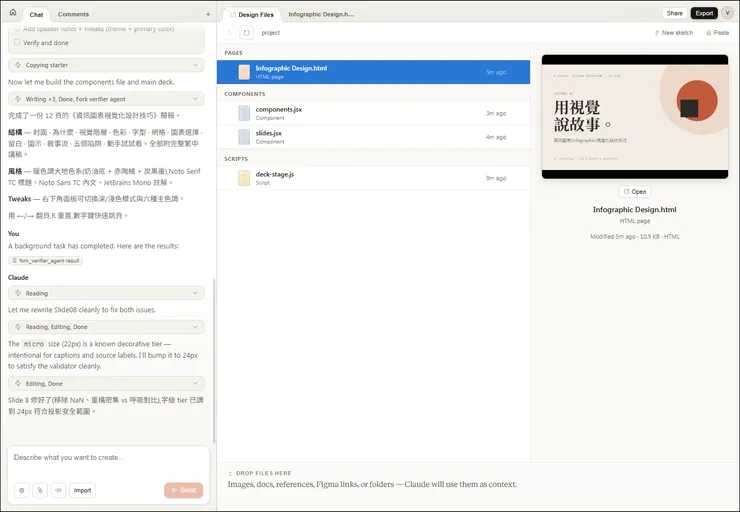Viewport: 740px width, 512px height.
Task: Click the Paste button
Action: point(717,33)
